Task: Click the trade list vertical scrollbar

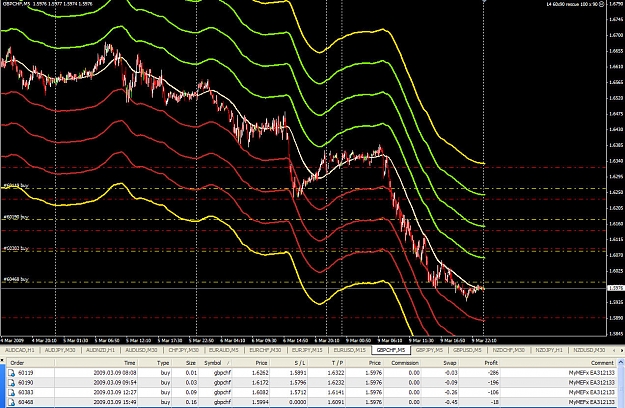Action: 621,383
